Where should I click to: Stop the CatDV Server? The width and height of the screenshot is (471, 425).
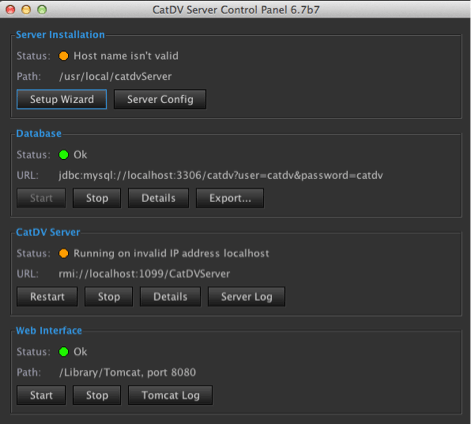pyautogui.click(x=109, y=297)
